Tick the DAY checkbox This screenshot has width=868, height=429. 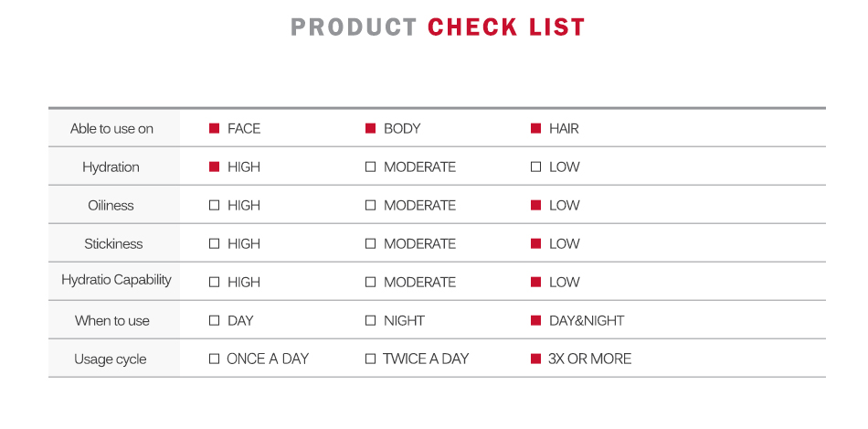(x=215, y=321)
